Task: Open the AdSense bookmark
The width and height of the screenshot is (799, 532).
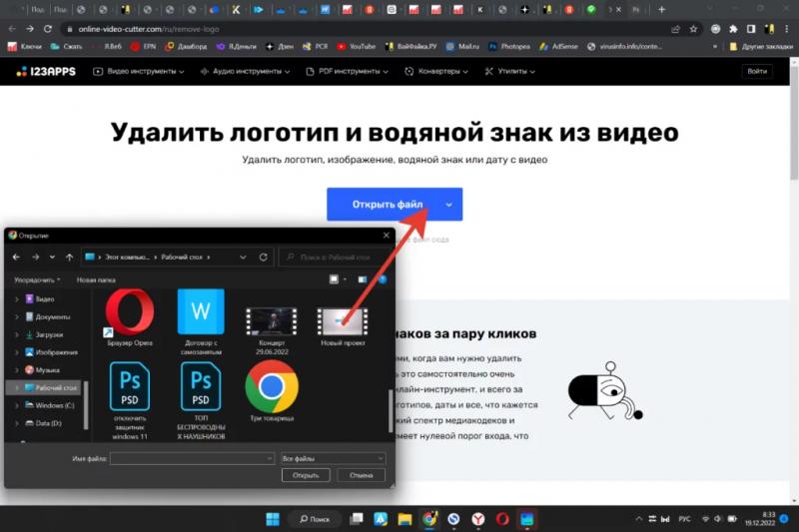Action: tap(558, 46)
